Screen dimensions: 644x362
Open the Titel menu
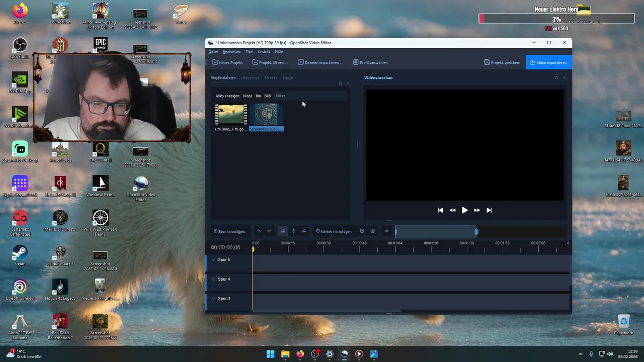249,51
